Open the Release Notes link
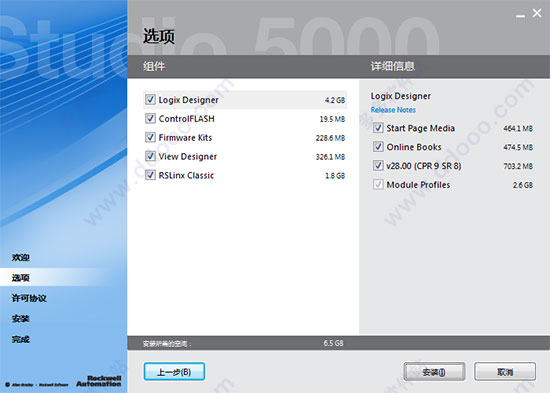Viewport: 550px width, 393px height. 393,110
